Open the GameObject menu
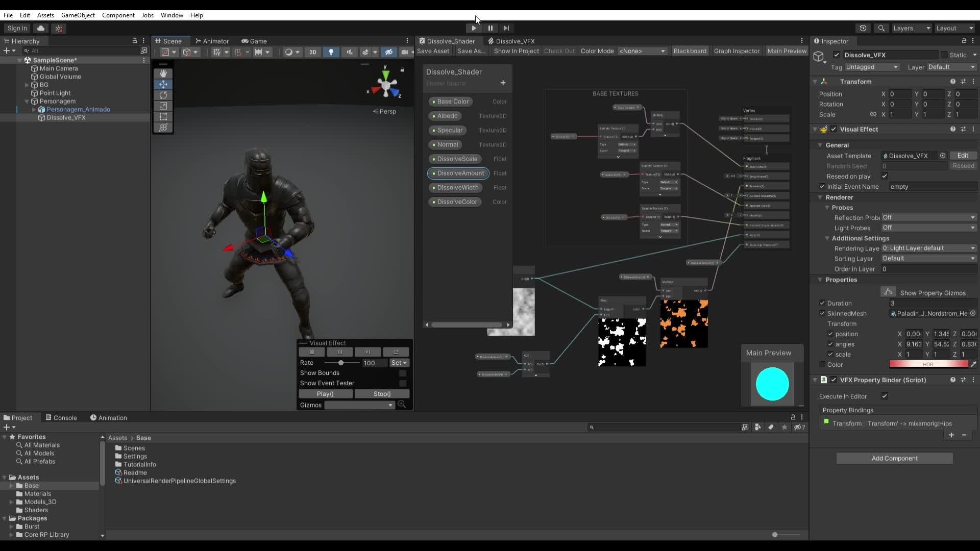The width and height of the screenshot is (980, 551). [x=78, y=15]
